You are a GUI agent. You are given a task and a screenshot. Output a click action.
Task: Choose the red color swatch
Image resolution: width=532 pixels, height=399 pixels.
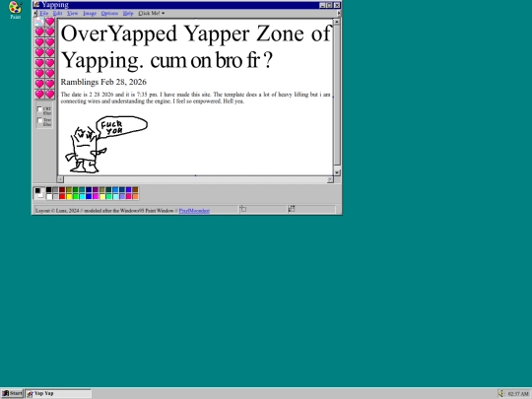pyautogui.click(x=62, y=196)
